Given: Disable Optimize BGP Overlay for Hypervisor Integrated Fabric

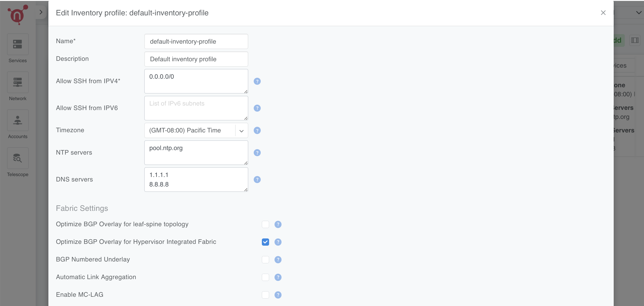Looking at the screenshot, I should tap(265, 242).
